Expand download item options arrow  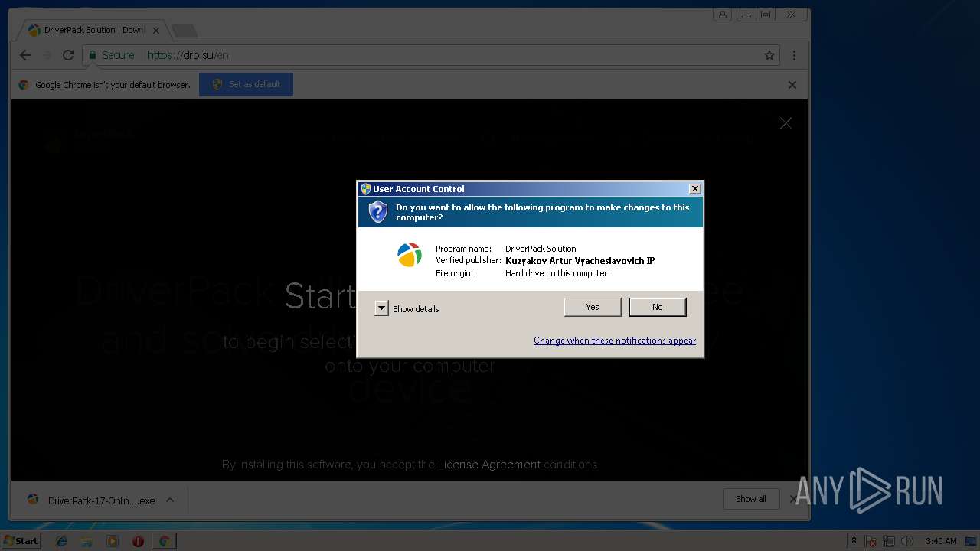pyautogui.click(x=170, y=500)
